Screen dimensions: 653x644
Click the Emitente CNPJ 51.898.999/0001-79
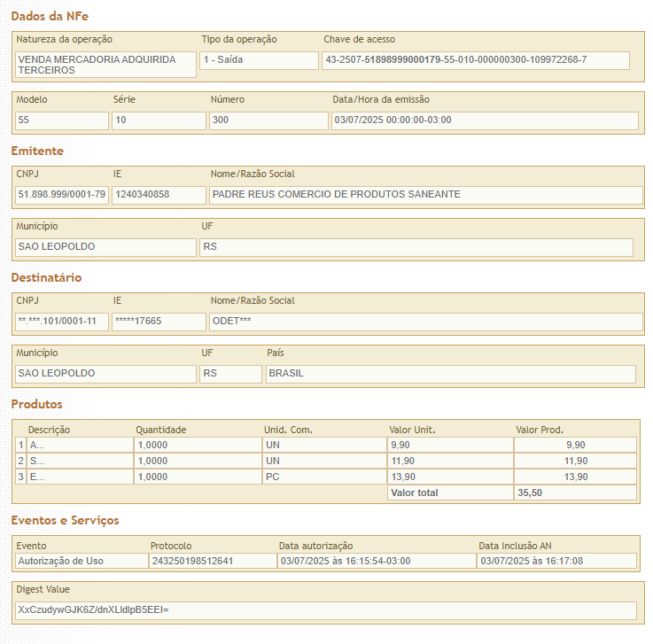[x=62, y=195]
